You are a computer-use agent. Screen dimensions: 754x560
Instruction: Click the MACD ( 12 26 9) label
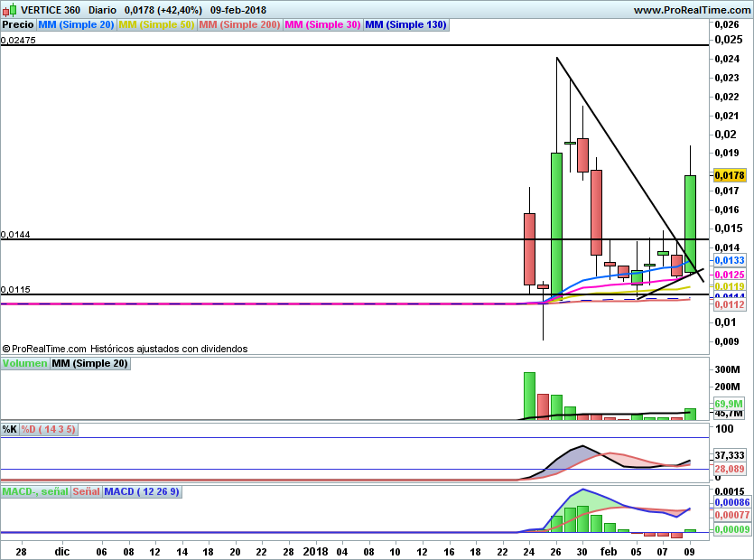pyautogui.click(x=142, y=491)
